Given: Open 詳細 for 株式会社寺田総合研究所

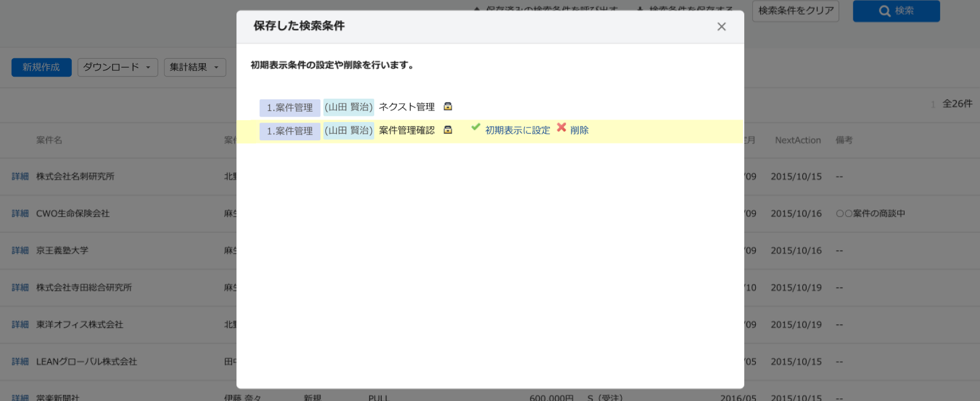Looking at the screenshot, I should [x=20, y=288].
